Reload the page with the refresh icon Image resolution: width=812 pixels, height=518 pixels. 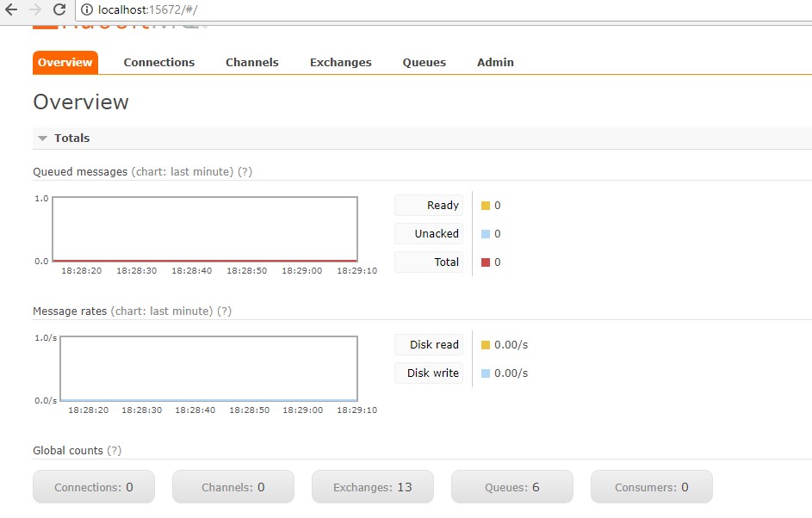[59, 9]
